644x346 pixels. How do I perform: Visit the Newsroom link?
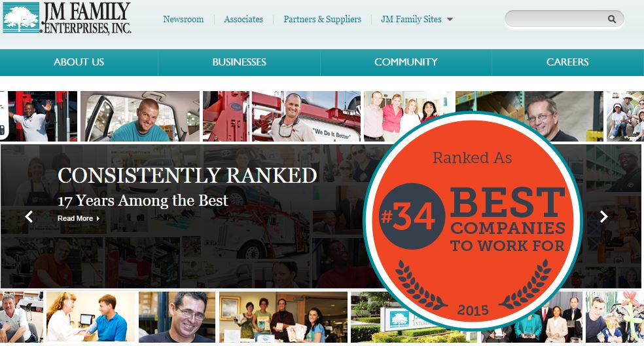(x=183, y=20)
